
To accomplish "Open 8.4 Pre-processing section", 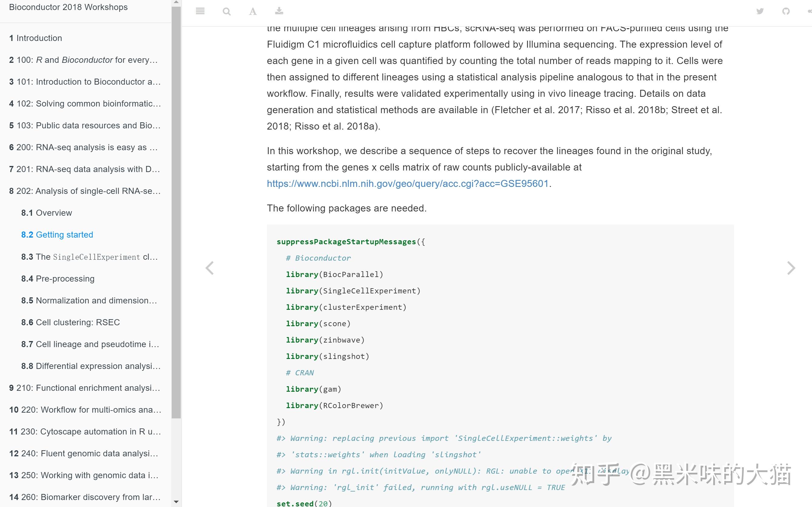I will [x=58, y=279].
